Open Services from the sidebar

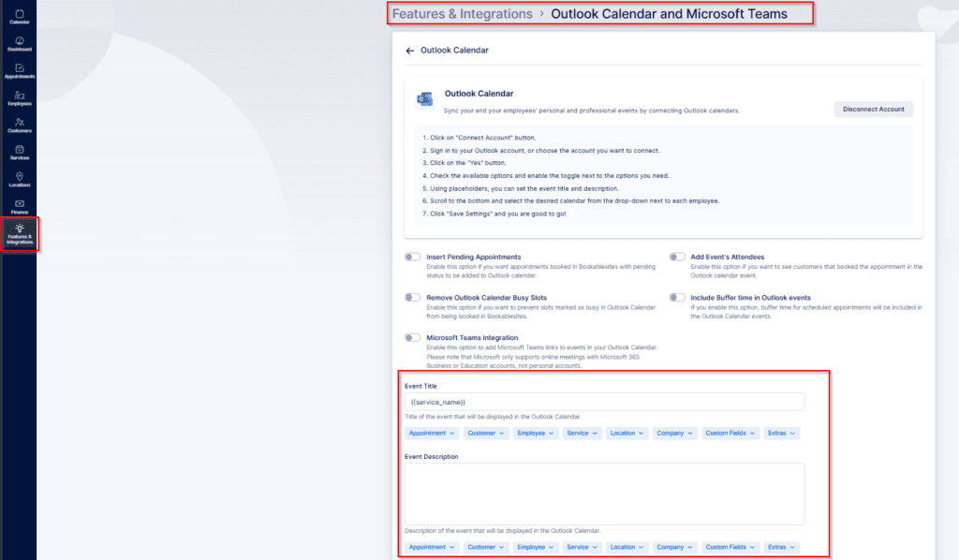[x=19, y=153]
